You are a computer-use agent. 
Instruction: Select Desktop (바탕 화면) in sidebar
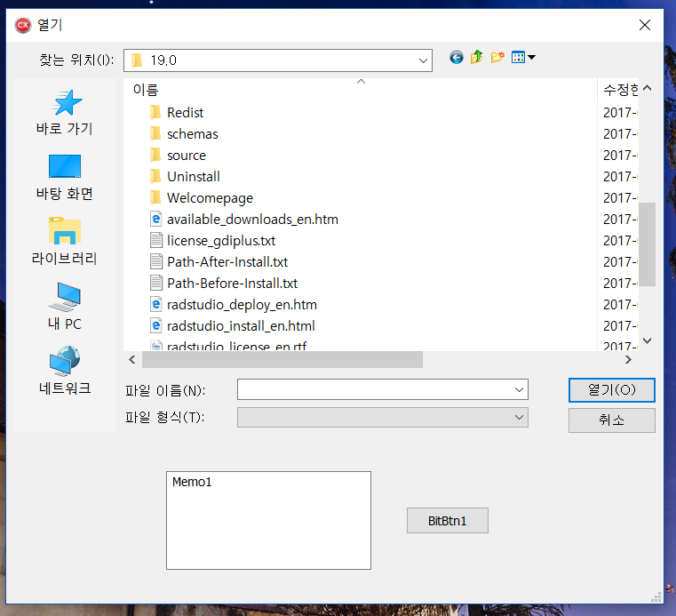tap(65, 178)
